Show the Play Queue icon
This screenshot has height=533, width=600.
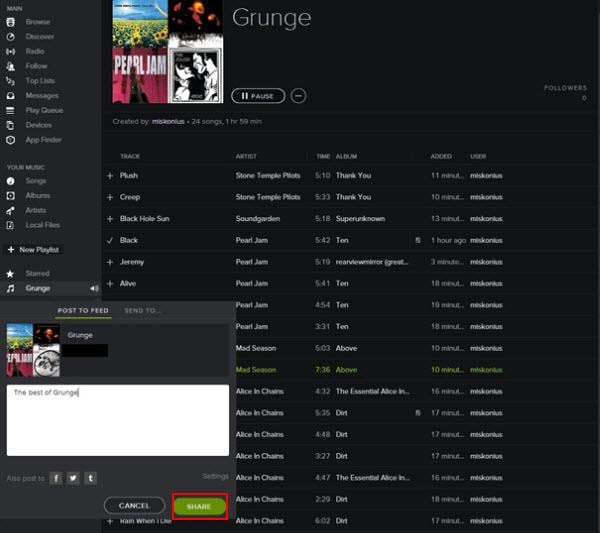coord(10,111)
